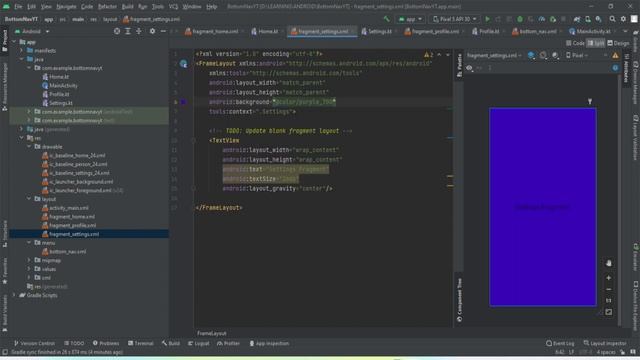Toggle the view options eye icon in preview
The image size is (640, 360).
(469, 68)
